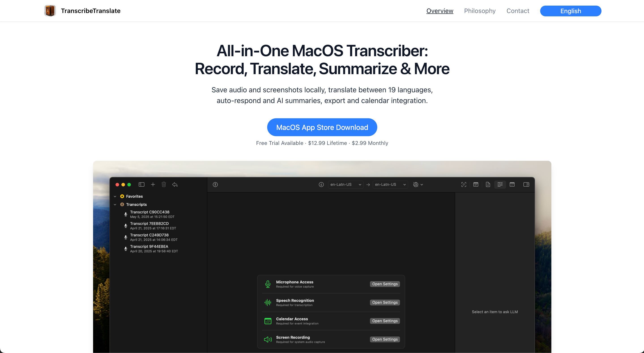Image resolution: width=644 pixels, height=353 pixels.
Task: Click the 'Required for event integration' text
Action: click(x=297, y=324)
